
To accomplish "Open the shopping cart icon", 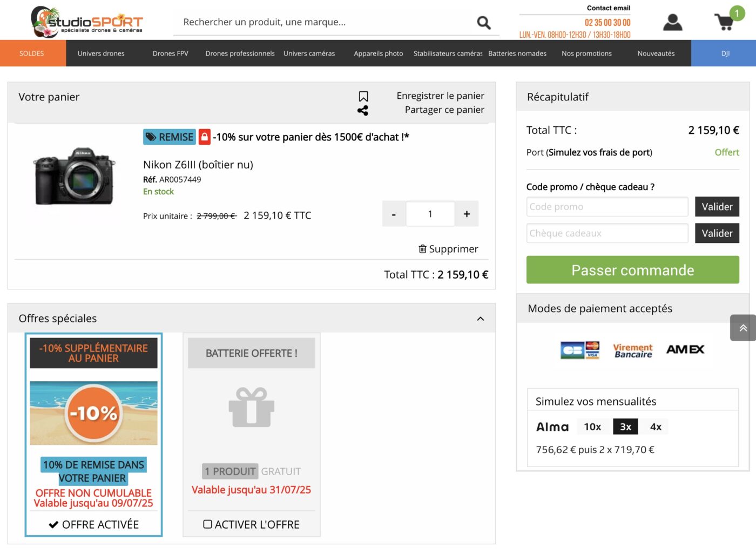I will tap(724, 22).
